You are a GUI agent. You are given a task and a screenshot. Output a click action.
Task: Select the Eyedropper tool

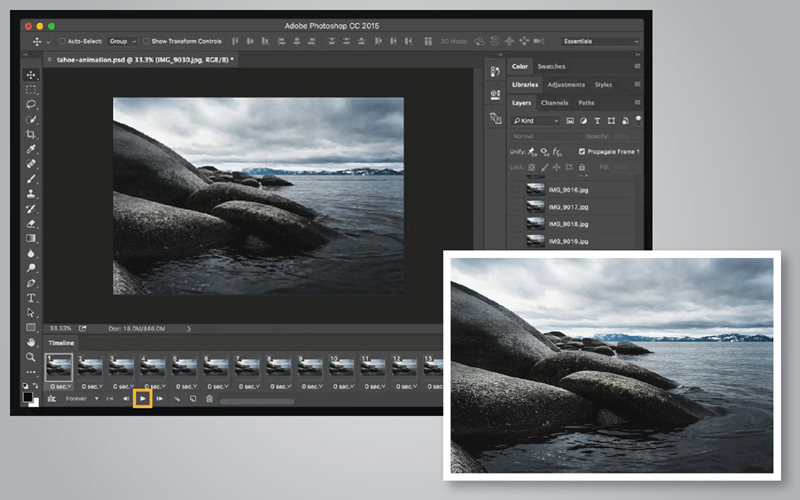point(31,149)
